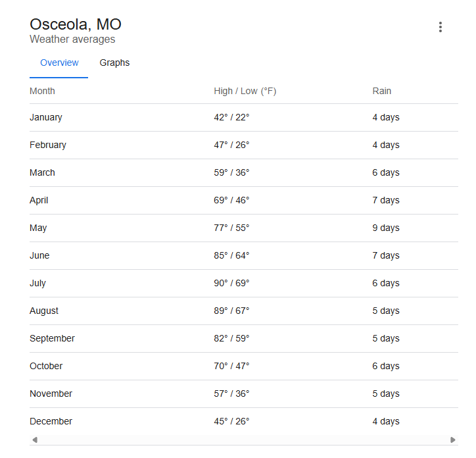Click the Rain column header

[x=381, y=91]
